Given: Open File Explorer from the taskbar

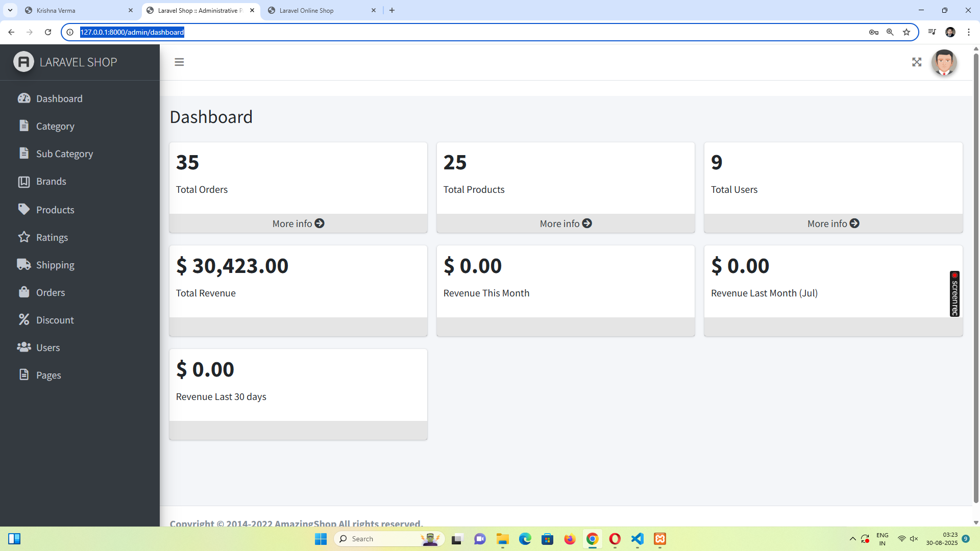Looking at the screenshot, I should pos(503,539).
